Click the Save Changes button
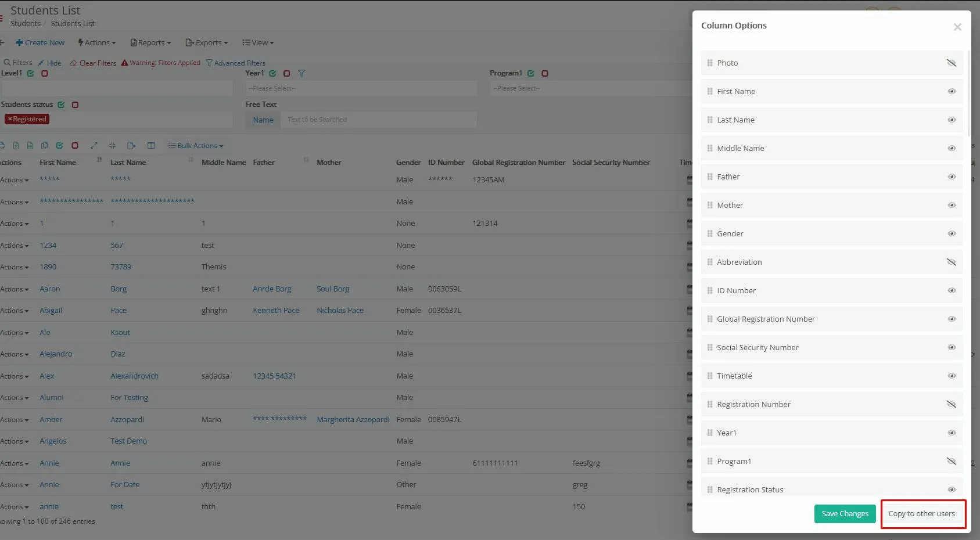This screenshot has width=980, height=540. (845, 514)
